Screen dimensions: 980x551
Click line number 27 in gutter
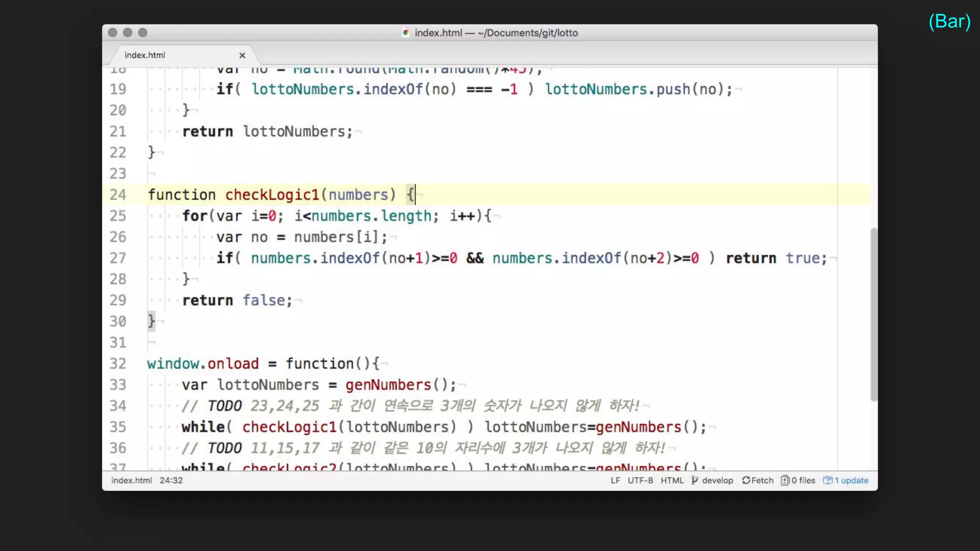point(118,258)
